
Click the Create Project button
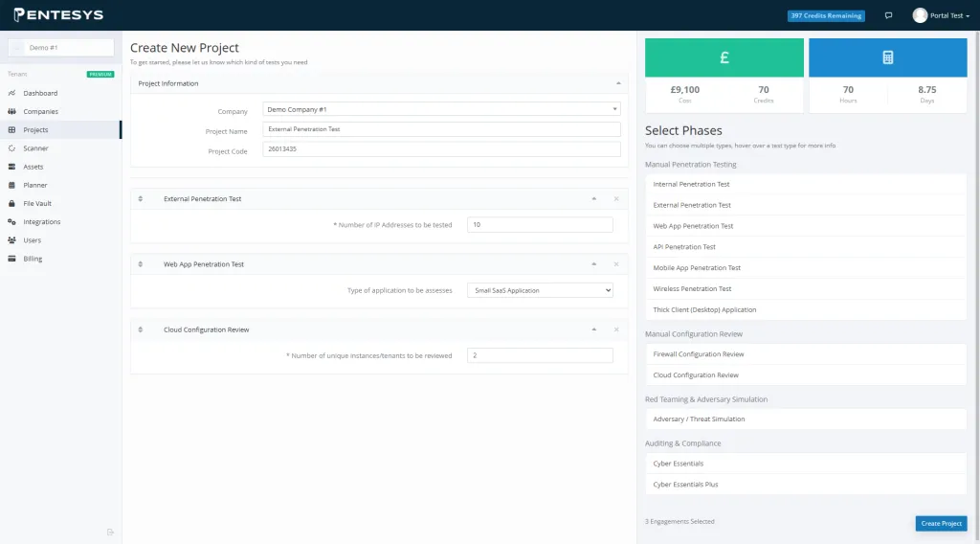tap(940, 523)
